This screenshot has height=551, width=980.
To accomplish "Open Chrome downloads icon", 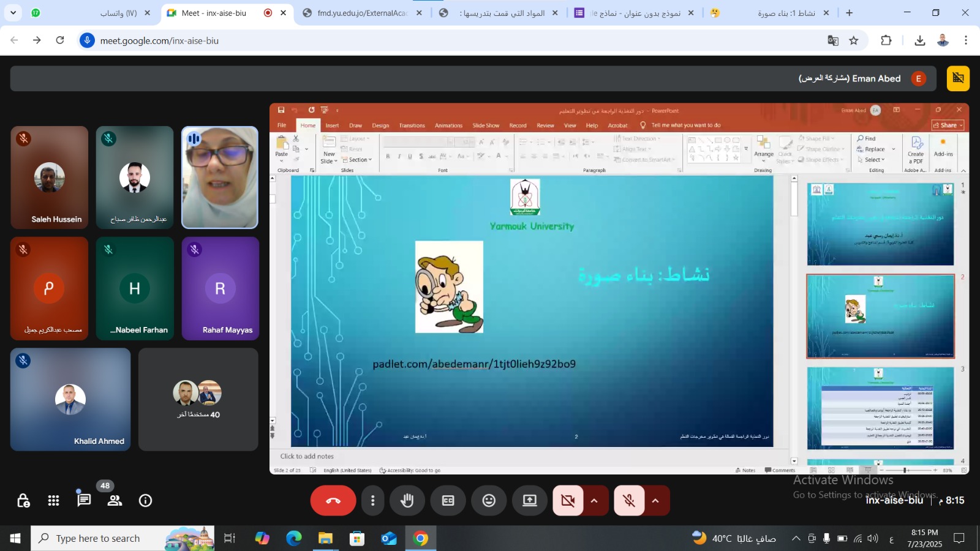I will (x=919, y=40).
